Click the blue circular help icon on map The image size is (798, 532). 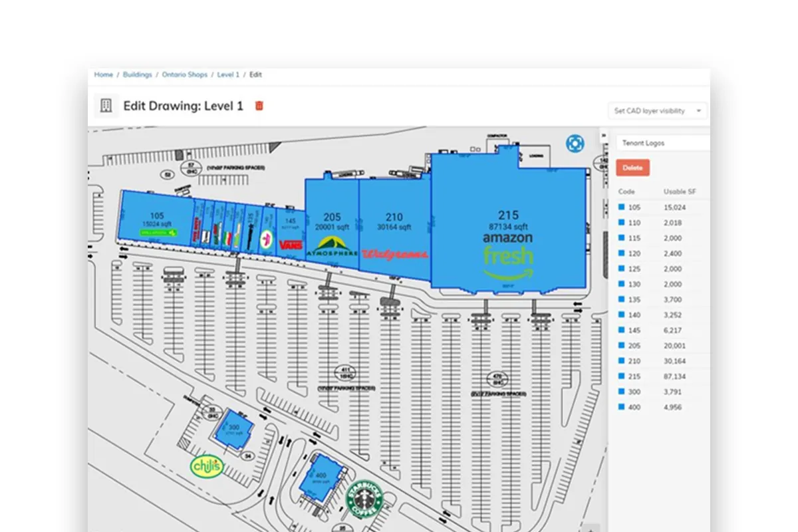pos(575,143)
